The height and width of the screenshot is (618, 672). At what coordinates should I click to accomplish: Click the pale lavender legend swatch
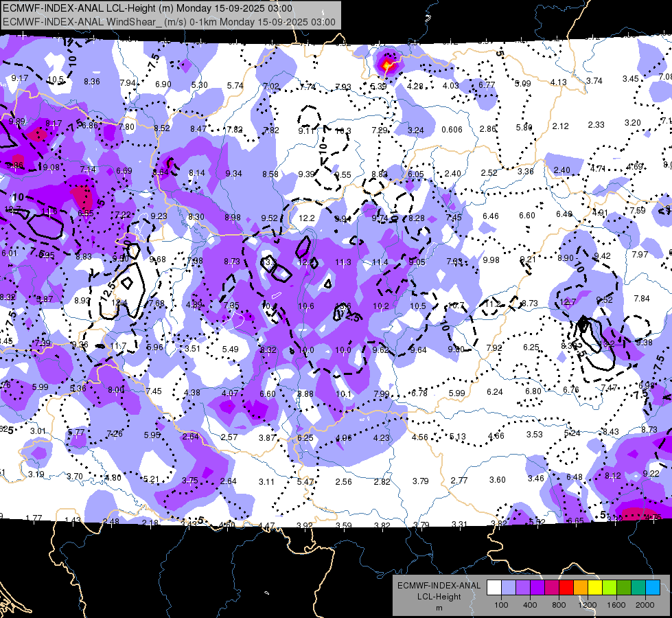point(509,588)
